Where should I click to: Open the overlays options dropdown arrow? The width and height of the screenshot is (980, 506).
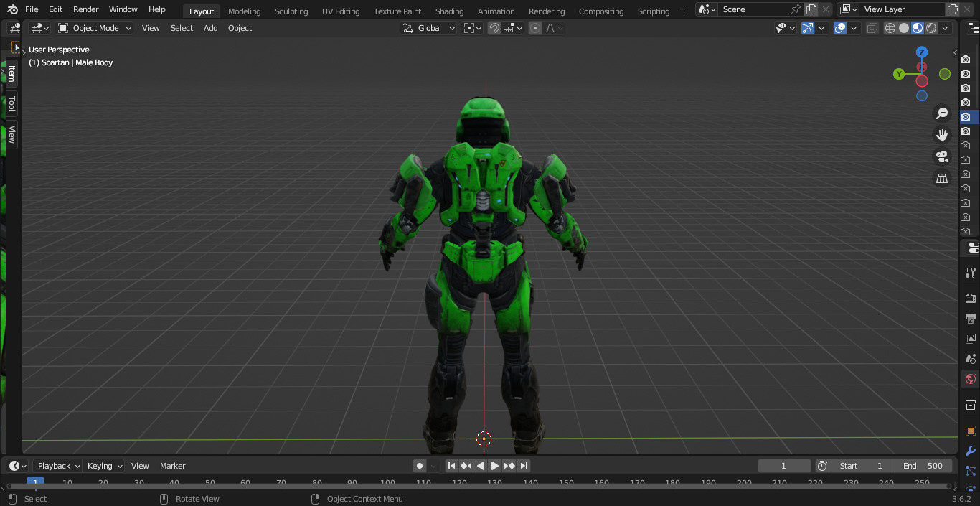(x=854, y=28)
